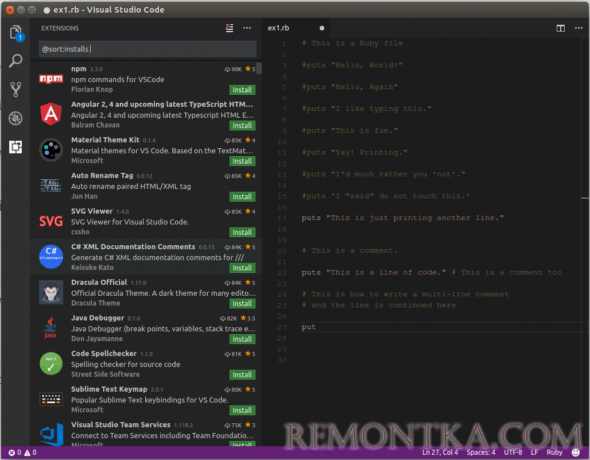
Task: Click the @sort:installs search field
Action: 148,49
